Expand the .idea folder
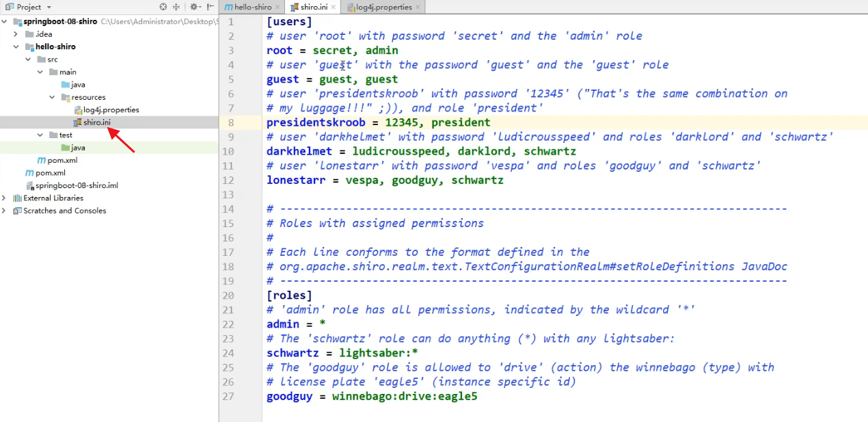This screenshot has height=422, width=868. (x=16, y=34)
